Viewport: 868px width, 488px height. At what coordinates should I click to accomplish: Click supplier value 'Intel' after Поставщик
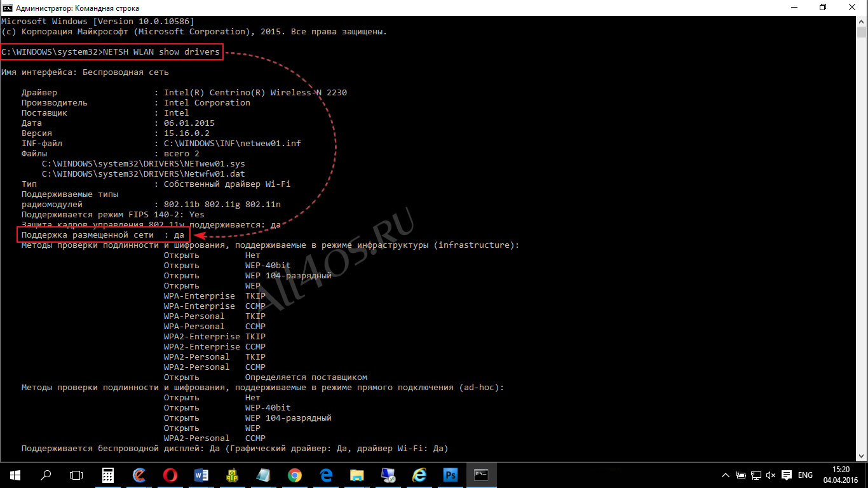tap(177, 113)
